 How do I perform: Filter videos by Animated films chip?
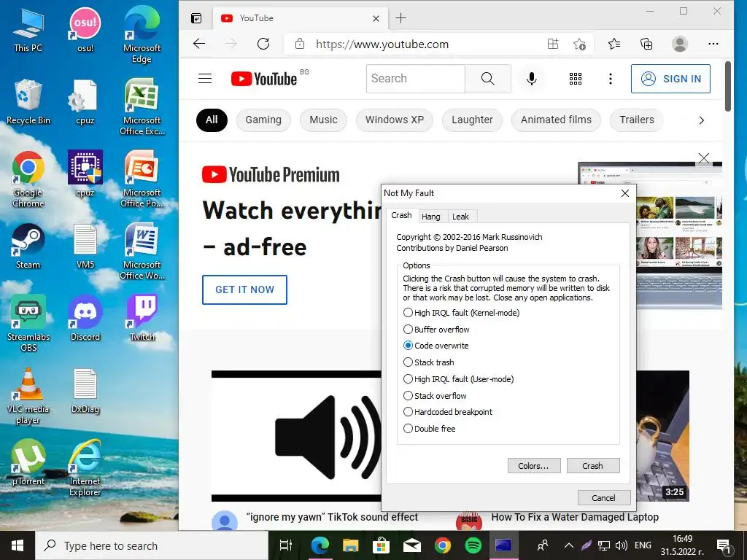[x=556, y=120]
